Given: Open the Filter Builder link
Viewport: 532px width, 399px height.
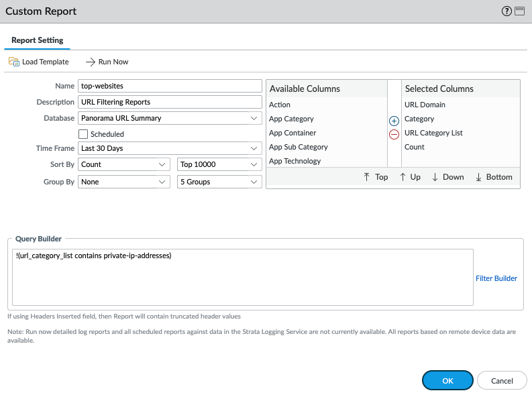Looking at the screenshot, I should coord(496,278).
